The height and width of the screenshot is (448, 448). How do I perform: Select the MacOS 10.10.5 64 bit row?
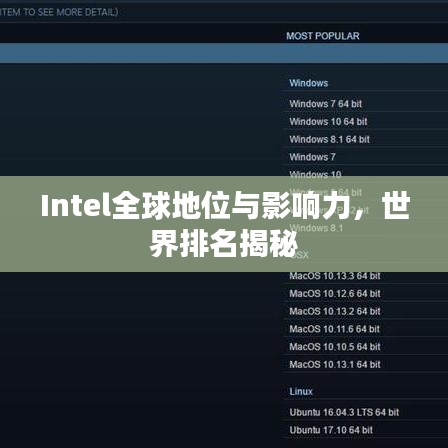click(335, 347)
